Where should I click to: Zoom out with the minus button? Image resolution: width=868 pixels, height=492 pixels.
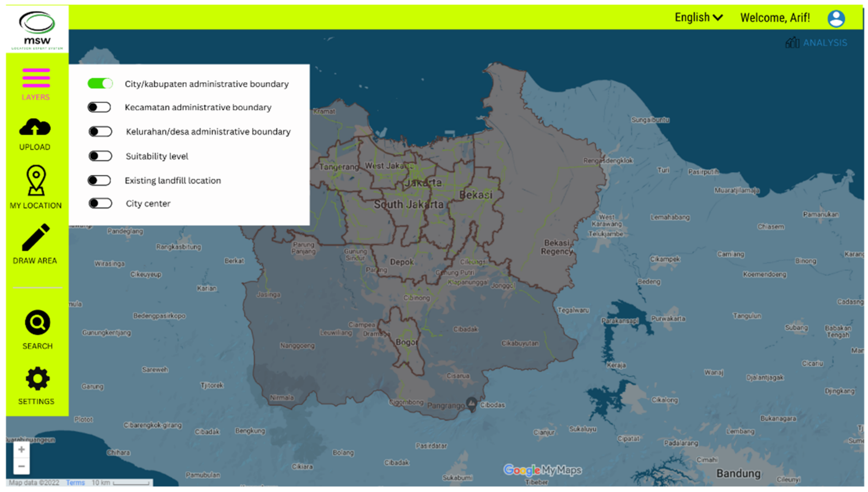(21, 466)
